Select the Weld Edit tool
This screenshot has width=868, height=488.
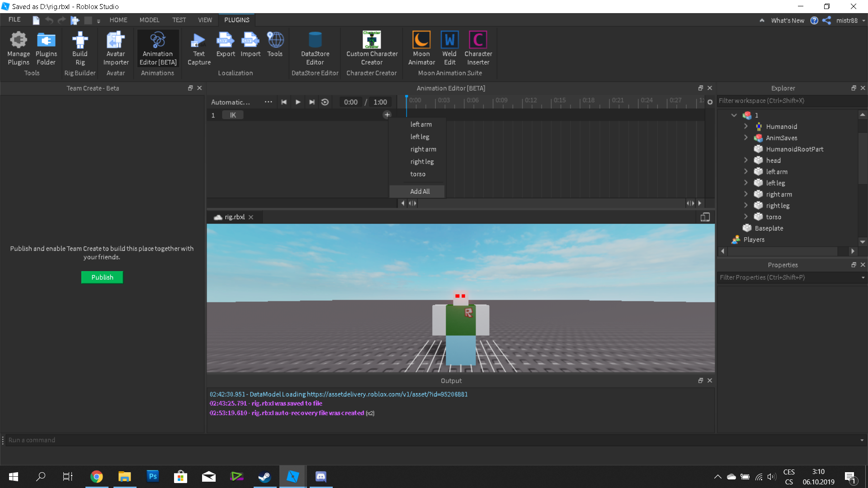click(x=449, y=47)
